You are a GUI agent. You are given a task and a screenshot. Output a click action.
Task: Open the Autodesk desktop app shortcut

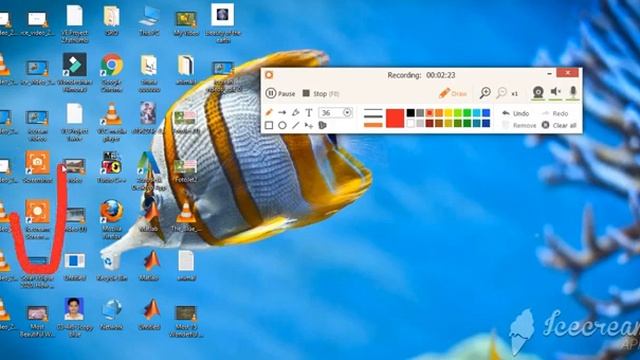click(x=149, y=171)
